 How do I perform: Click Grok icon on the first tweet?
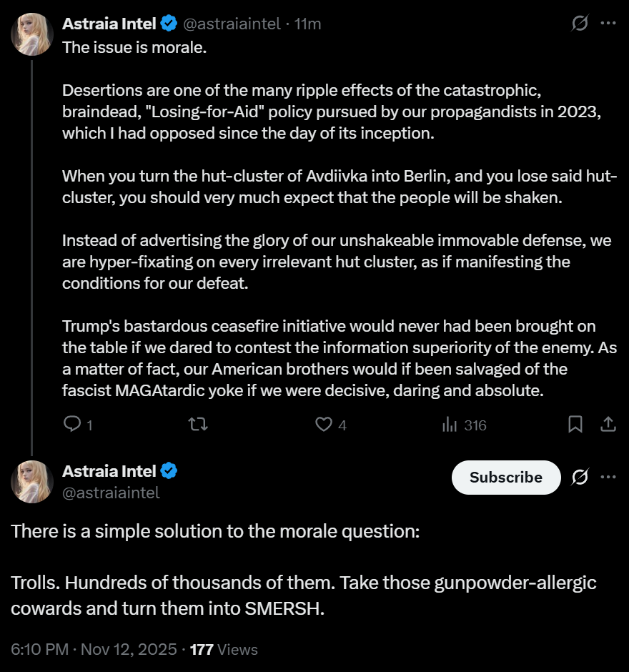[x=580, y=24]
